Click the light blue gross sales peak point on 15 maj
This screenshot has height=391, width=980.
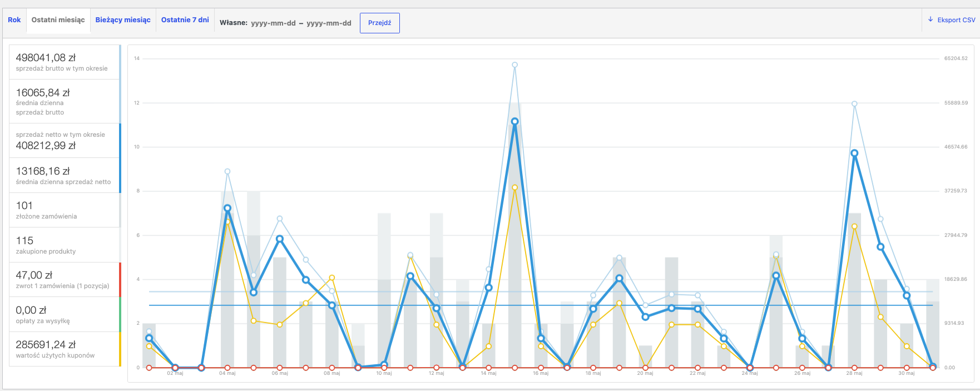tap(515, 65)
